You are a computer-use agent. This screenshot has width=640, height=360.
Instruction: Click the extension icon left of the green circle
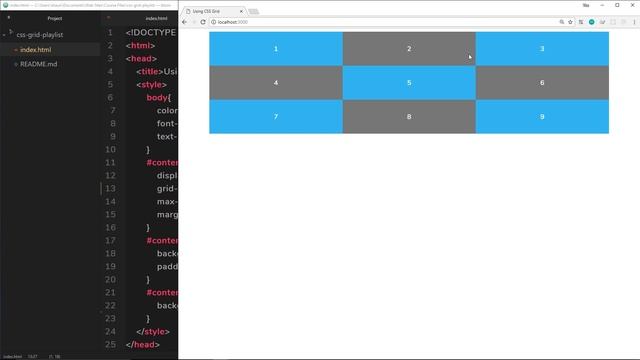[581, 22]
